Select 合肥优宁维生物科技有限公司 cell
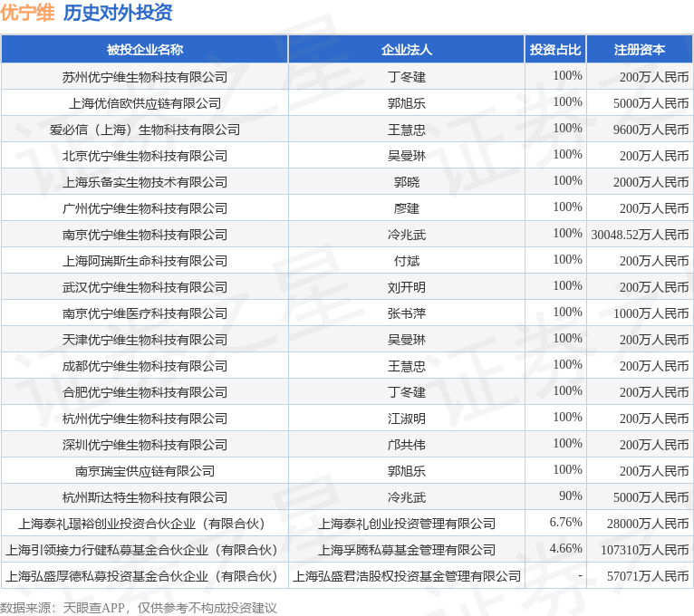This screenshot has width=694, height=616. 145,392
